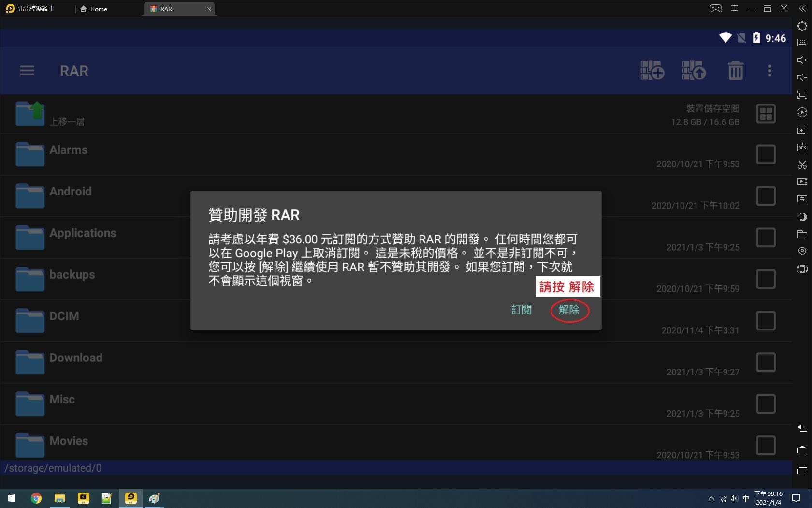Screen dimensions: 812x508
Task: Click the emulator fullscreen icon
Action: [802, 95]
